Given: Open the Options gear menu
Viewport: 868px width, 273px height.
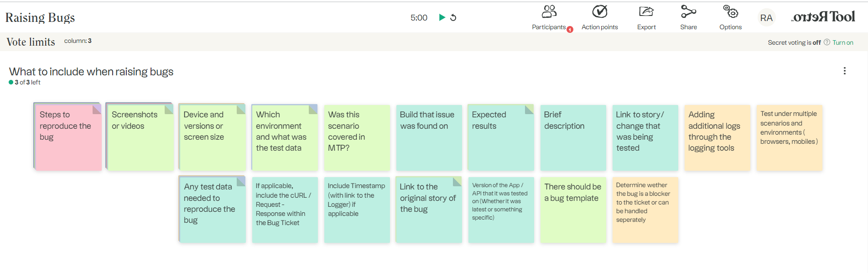Looking at the screenshot, I should 730,17.
